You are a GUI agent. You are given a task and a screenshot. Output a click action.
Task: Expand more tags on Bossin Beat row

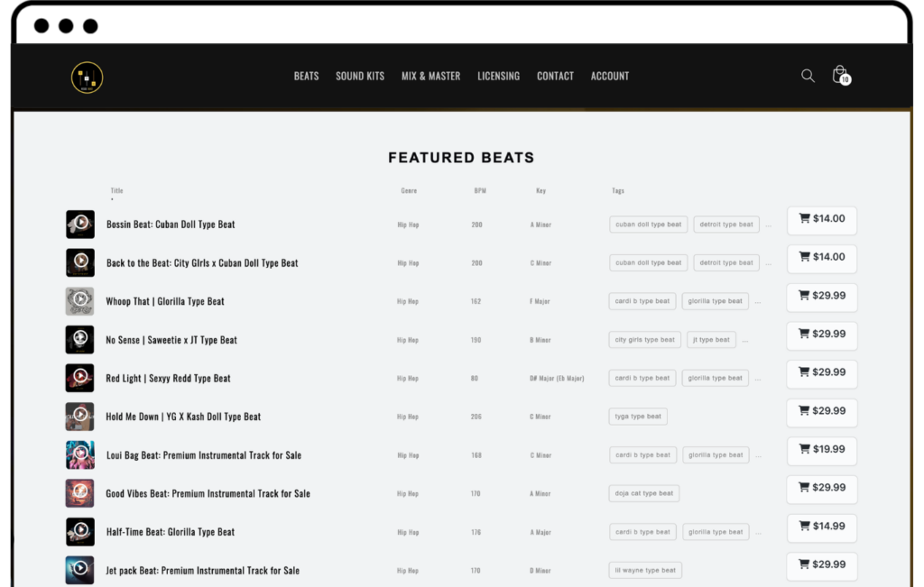[x=769, y=225]
